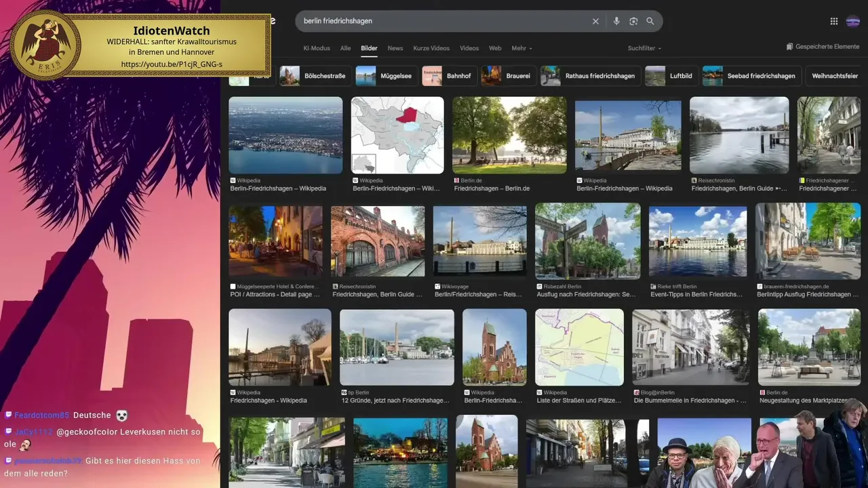Open the red district map thumbnail
The height and width of the screenshot is (488, 868).
tap(397, 135)
